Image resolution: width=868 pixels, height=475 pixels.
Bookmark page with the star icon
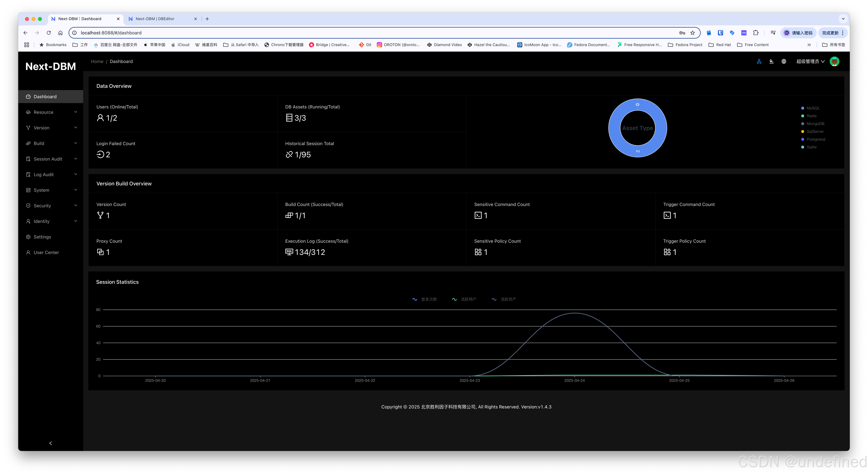692,33
